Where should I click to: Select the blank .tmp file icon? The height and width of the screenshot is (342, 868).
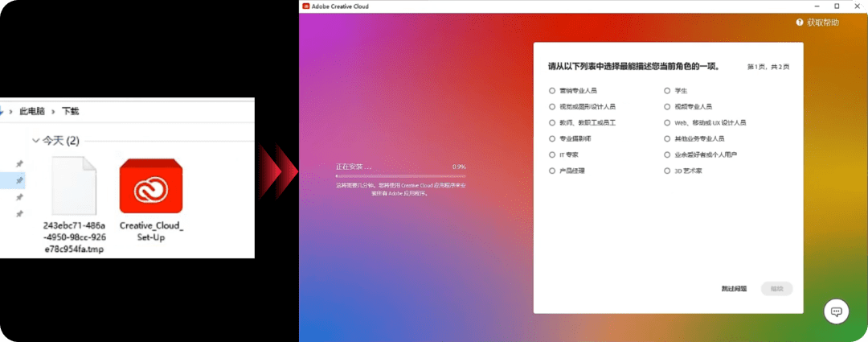pyautogui.click(x=74, y=186)
